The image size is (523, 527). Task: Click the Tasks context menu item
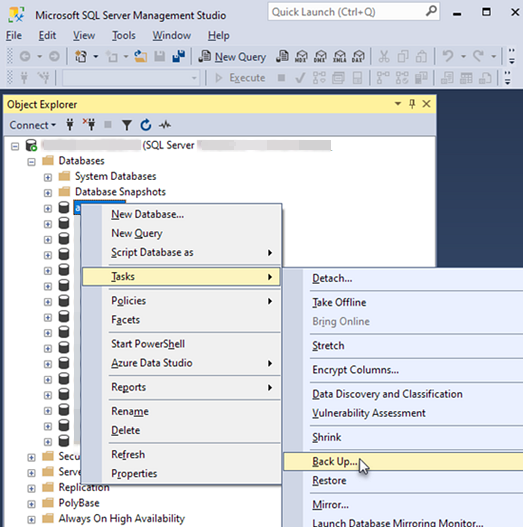(x=181, y=277)
